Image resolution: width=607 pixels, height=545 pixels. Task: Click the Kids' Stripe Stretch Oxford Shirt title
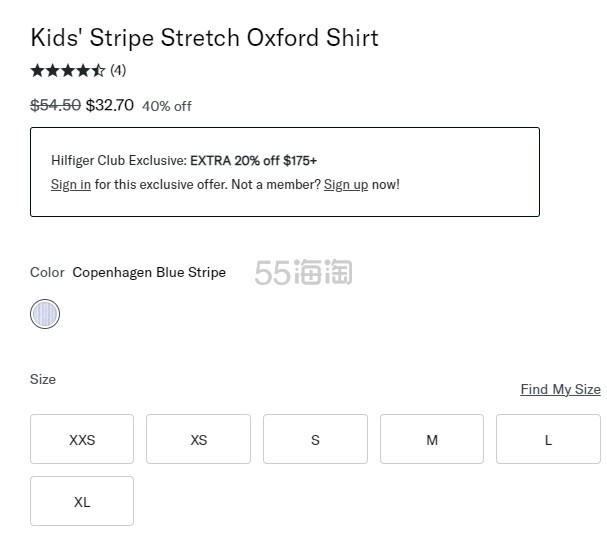[205, 38]
